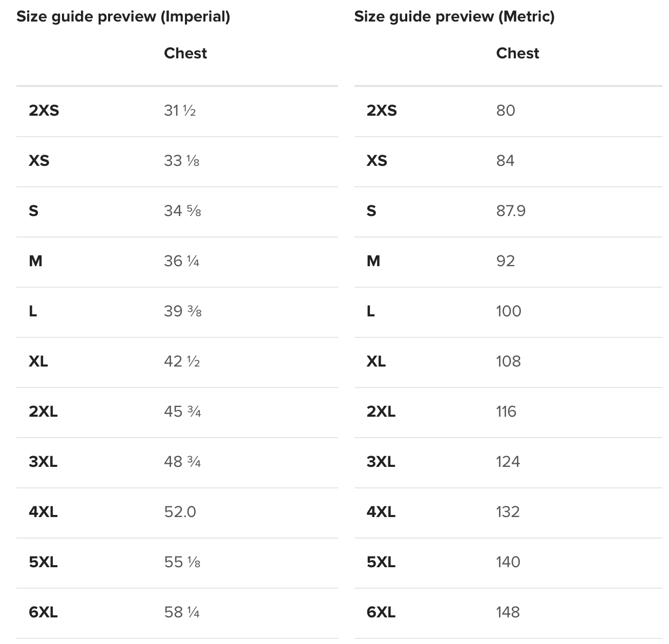Click the 80 Metric chest value
Image resolution: width=669 pixels, height=644 pixels.
click(506, 111)
